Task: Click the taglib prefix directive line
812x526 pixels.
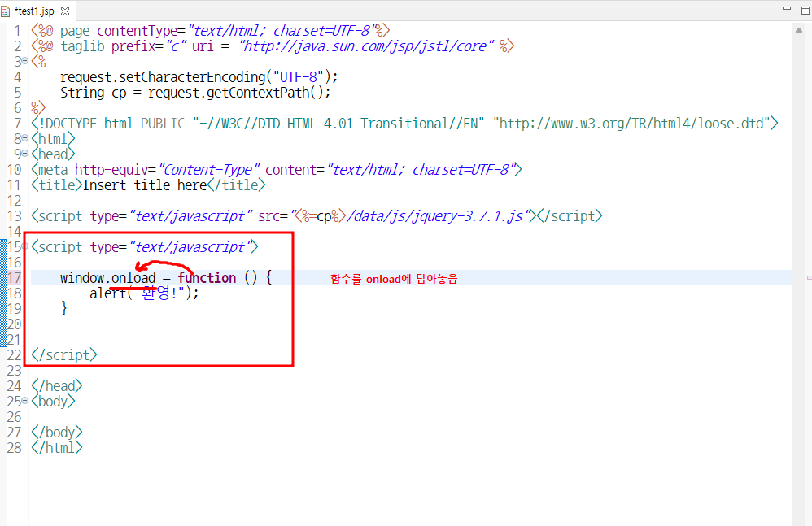Action: click(x=273, y=46)
